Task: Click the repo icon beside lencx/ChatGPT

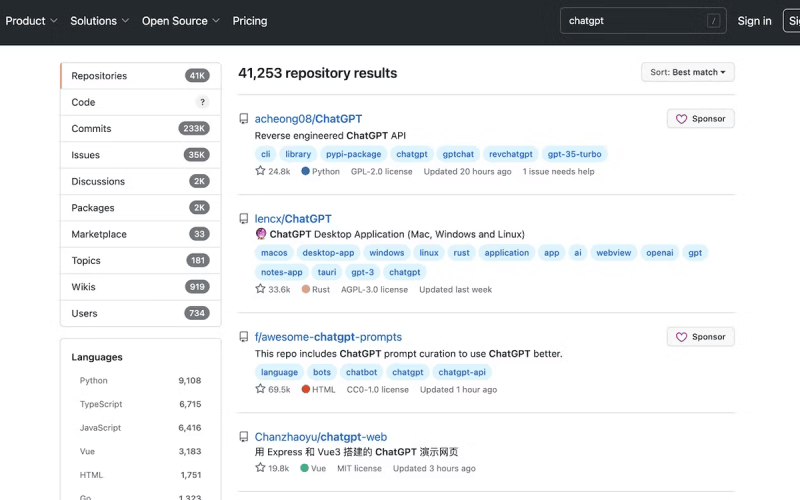Action: click(244, 219)
